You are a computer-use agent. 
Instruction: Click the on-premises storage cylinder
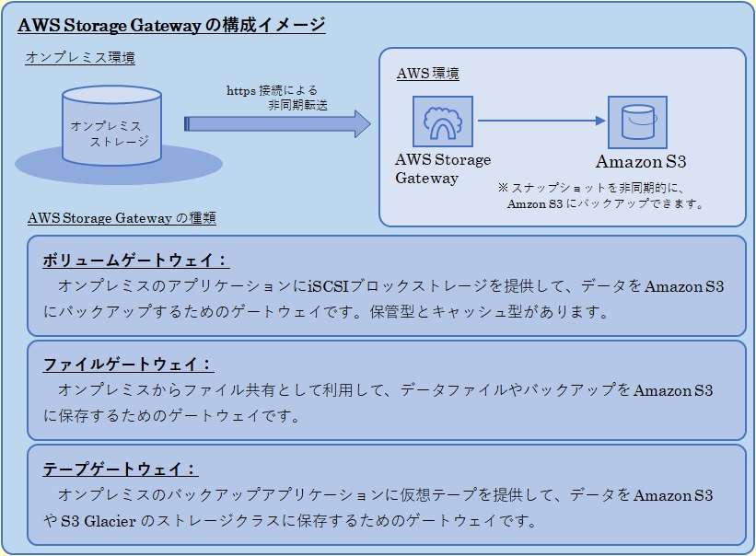tap(111, 126)
